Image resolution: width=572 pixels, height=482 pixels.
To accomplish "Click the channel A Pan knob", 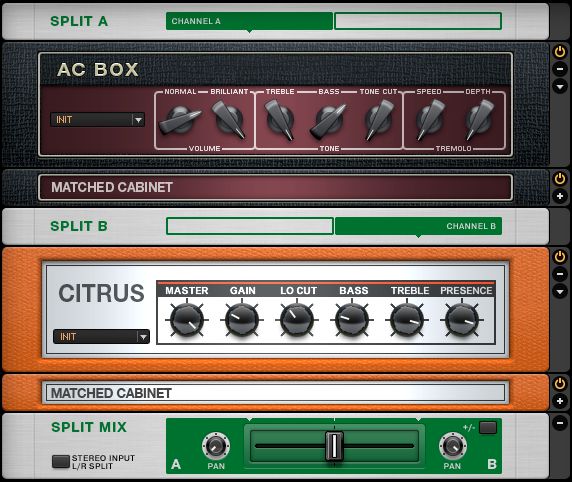I will (216, 446).
